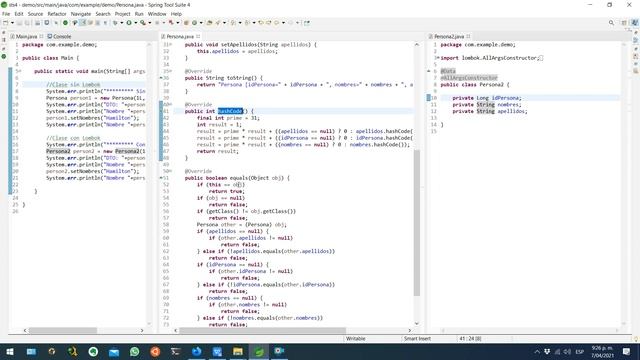The height and width of the screenshot is (360, 640).
Task: Click the green Boot Dashboard circle icon
Action: click(65, 23)
